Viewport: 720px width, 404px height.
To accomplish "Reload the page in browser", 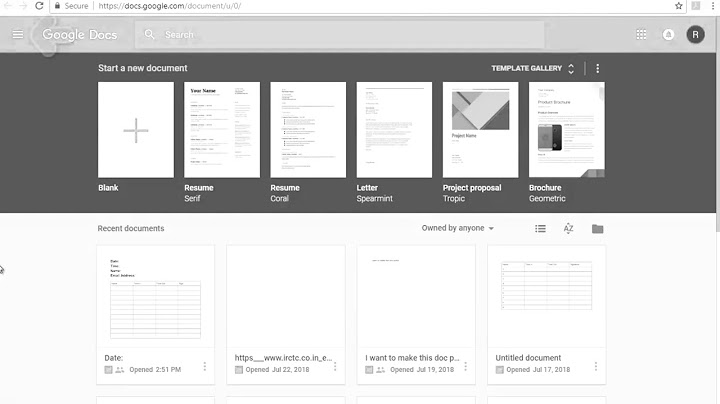I will click(x=39, y=6).
